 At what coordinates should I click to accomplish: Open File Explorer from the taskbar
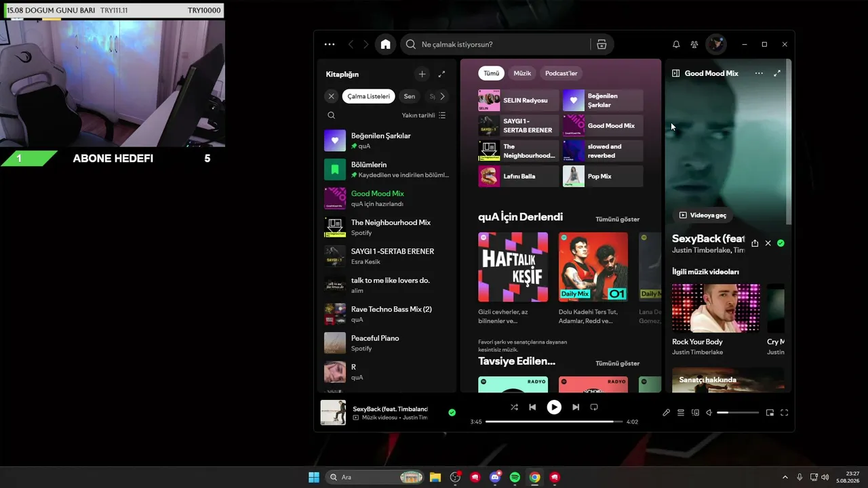coord(435,477)
